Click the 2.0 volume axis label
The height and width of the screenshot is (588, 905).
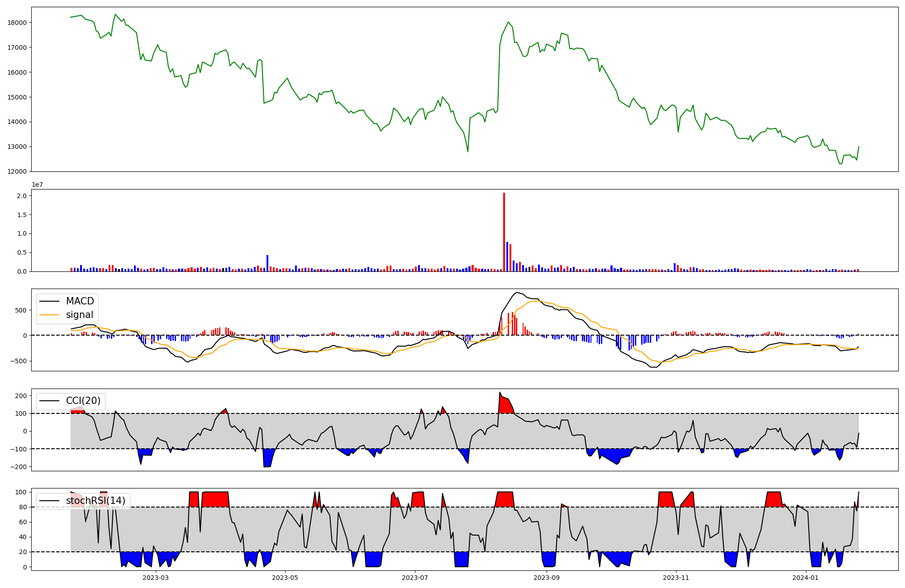21,196
